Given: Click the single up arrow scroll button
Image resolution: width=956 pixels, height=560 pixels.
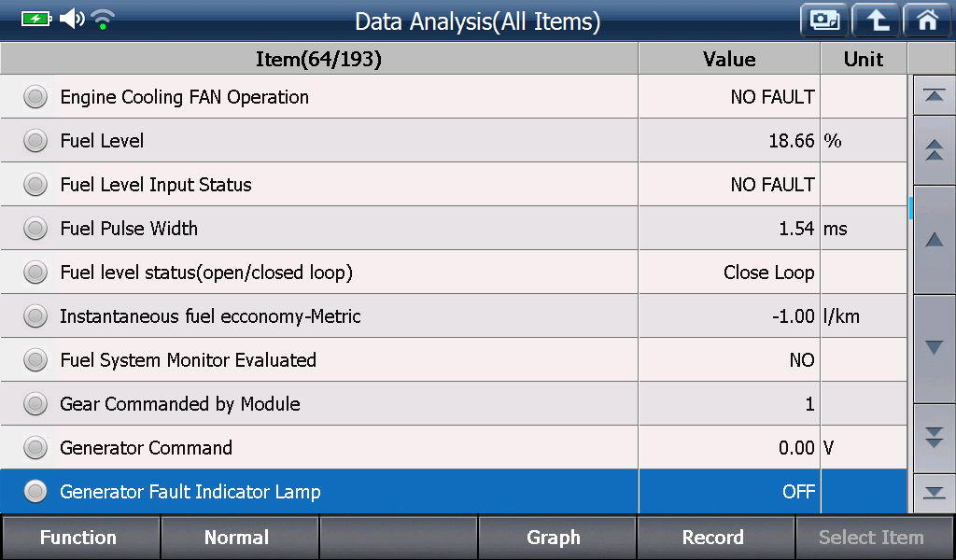Looking at the screenshot, I should 934,240.
